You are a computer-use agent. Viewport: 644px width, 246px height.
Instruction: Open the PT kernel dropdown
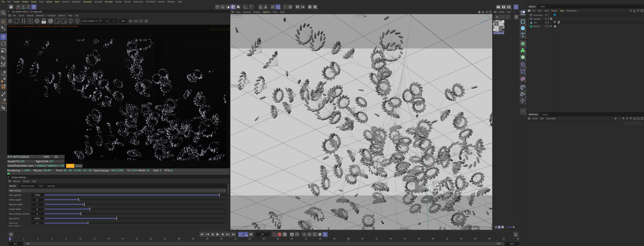(x=104, y=21)
